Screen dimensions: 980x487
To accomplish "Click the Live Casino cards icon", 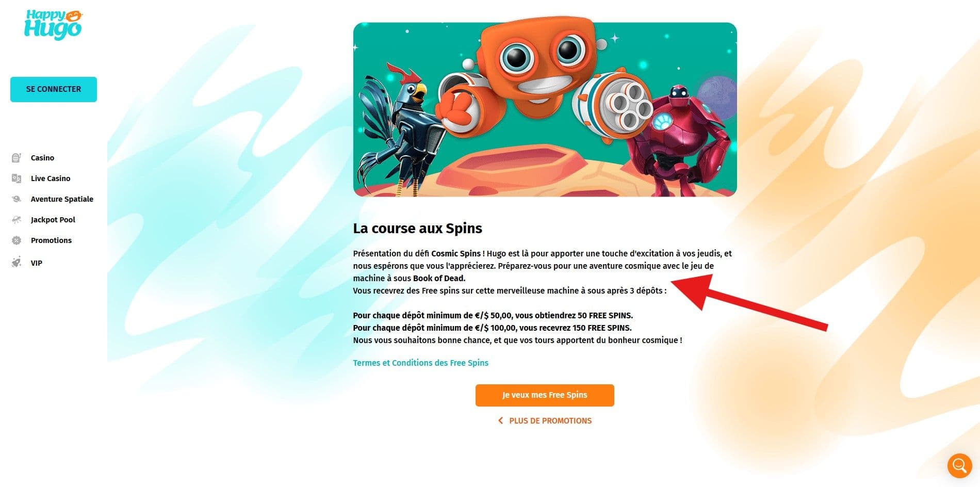I will pyautogui.click(x=17, y=178).
